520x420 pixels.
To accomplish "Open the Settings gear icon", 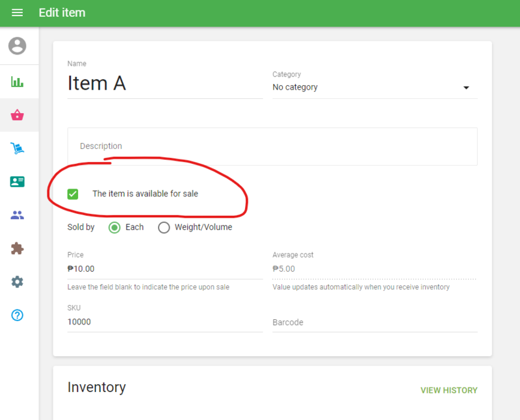I will (18, 282).
